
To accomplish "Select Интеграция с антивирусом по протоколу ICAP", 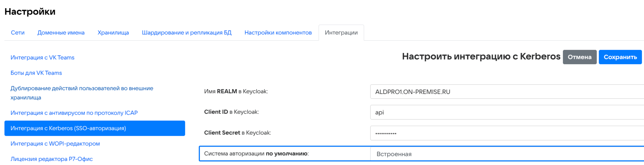I will [x=74, y=113].
